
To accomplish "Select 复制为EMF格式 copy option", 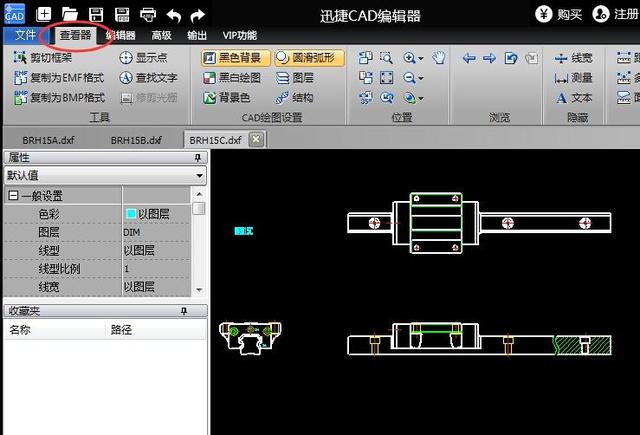I will (60, 77).
